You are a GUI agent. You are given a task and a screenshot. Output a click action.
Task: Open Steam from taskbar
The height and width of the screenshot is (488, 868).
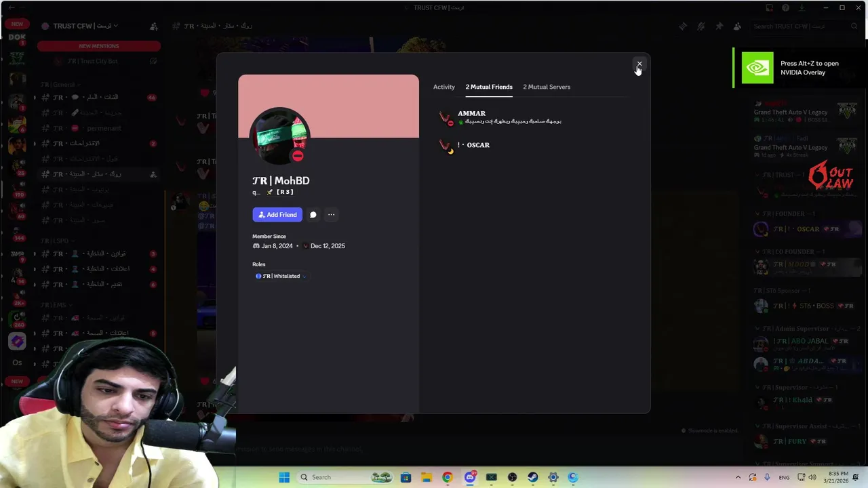click(x=532, y=477)
